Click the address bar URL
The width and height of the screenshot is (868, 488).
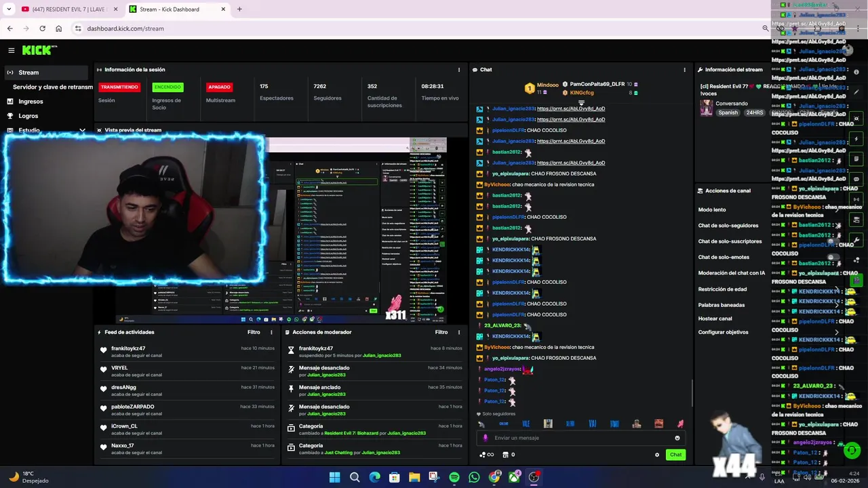(125, 28)
